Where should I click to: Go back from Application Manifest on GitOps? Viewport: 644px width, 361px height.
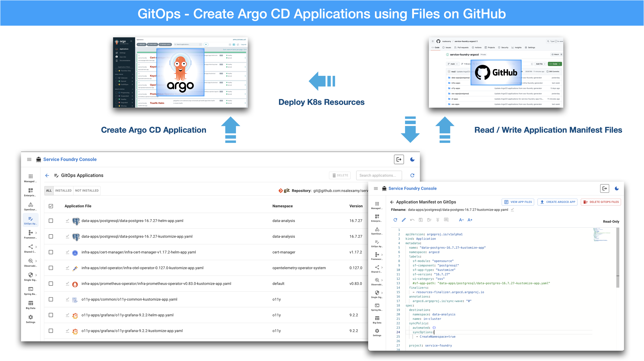tap(392, 202)
